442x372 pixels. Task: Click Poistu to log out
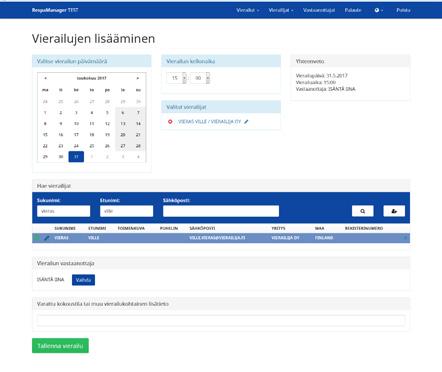coord(403,10)
